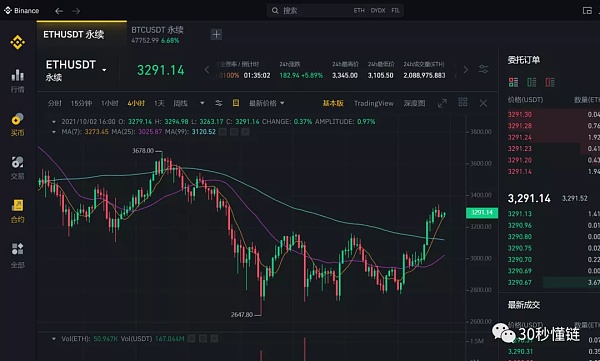Click the 24h high value 3,345.00
The image size is (600, 361).
pyautogui.click(x=345, y=76)
